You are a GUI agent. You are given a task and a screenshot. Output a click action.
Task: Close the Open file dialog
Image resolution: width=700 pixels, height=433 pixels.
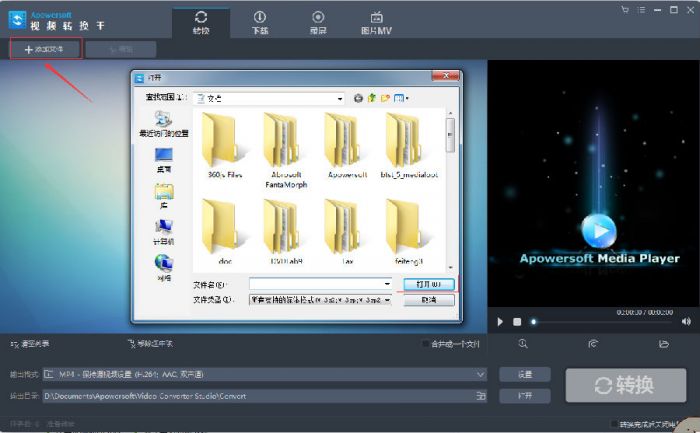pos(445,76)
